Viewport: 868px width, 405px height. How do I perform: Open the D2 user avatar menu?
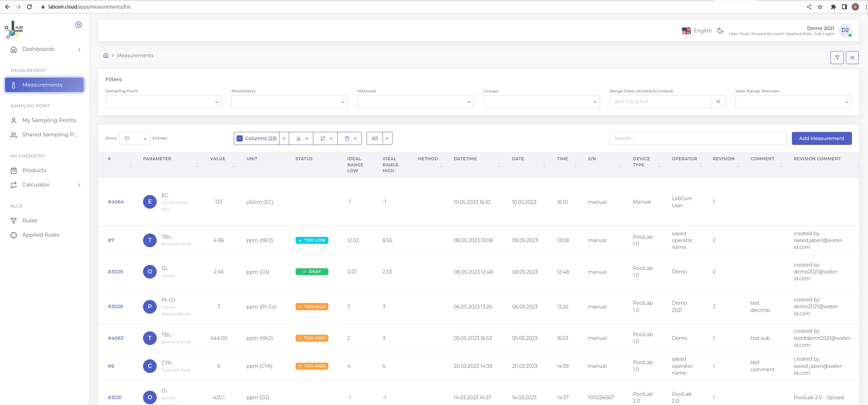point(845,30)
